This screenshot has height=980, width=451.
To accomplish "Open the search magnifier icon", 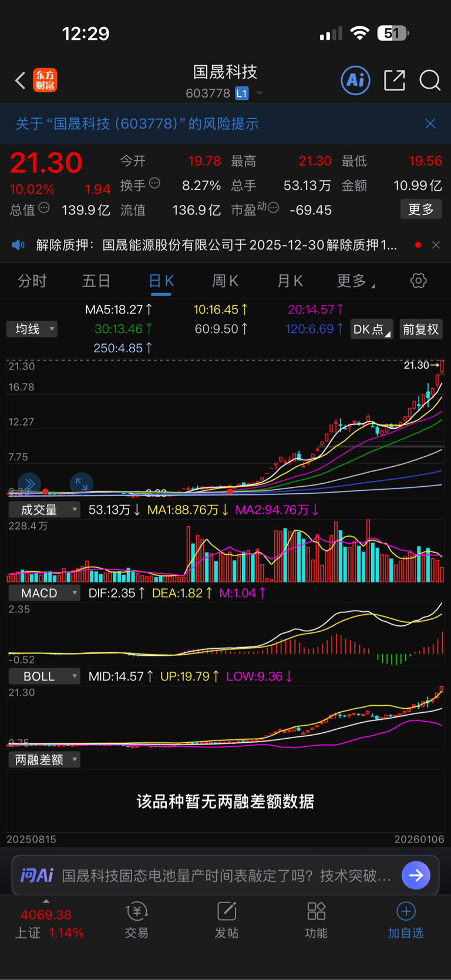I will [430, 80].
